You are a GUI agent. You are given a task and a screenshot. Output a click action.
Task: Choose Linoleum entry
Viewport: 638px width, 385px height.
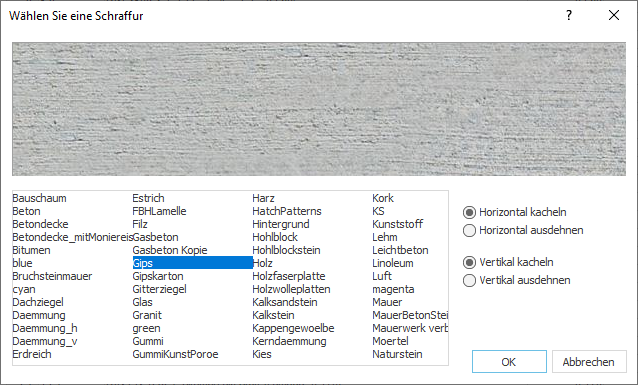[x=393, y=263]
